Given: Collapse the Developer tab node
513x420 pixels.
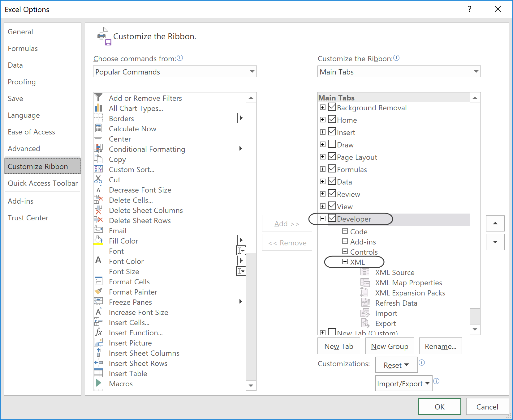Looking at the screenshot, I should (x=323, y=218).
